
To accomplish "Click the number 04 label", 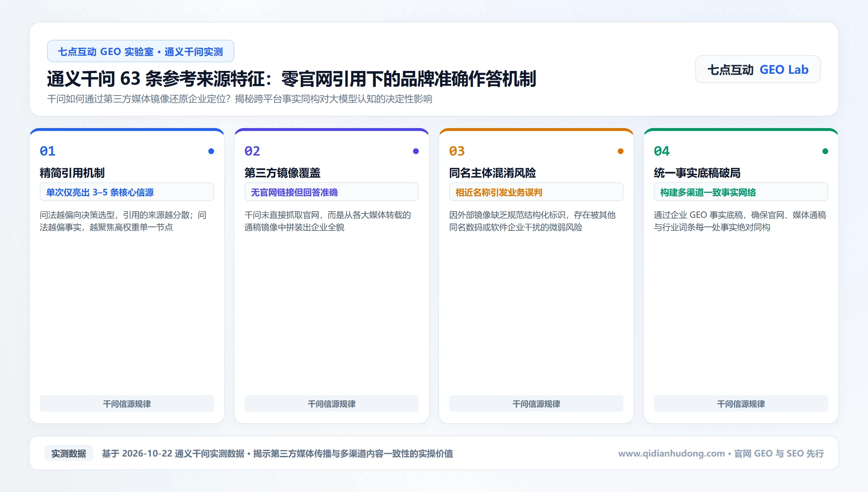I will 662,151.
